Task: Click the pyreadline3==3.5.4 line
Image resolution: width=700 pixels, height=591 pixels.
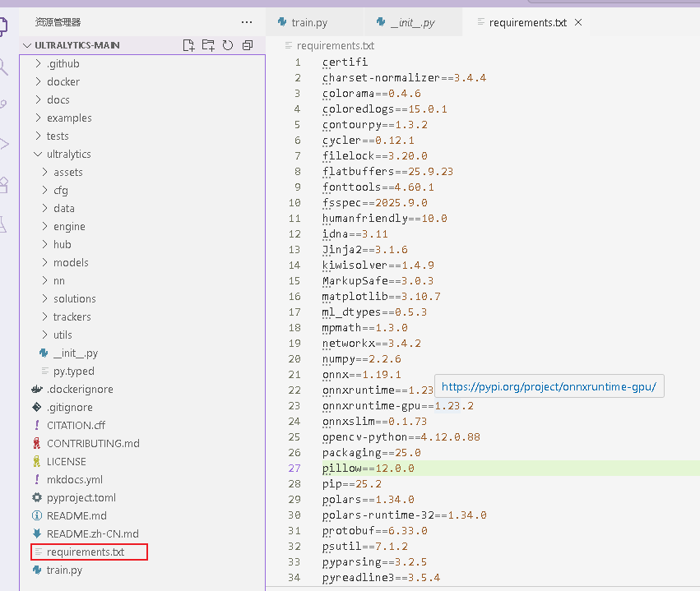Action: tap(381, 577)
